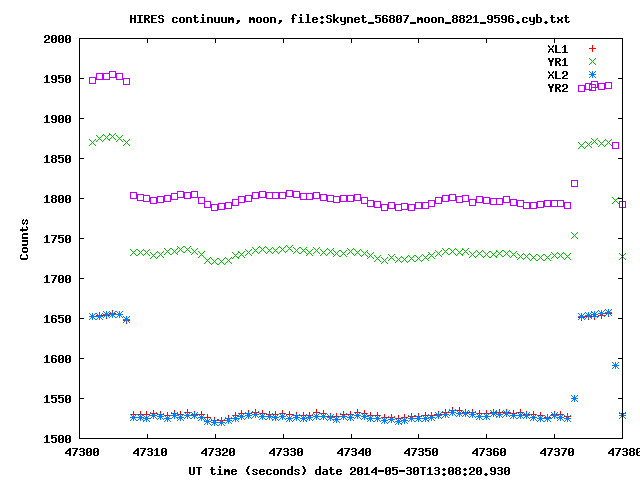Click the 2000 y-axis tick label
The image size is (640, 480).
(57, 39)
